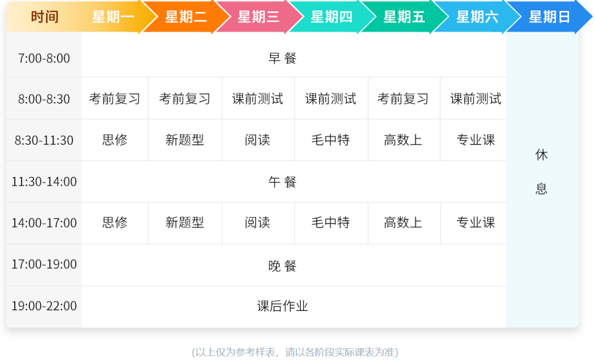Click 高数上 in the 14:00-17:00 row
Screen dimensions: 595x364
[403, 223]
